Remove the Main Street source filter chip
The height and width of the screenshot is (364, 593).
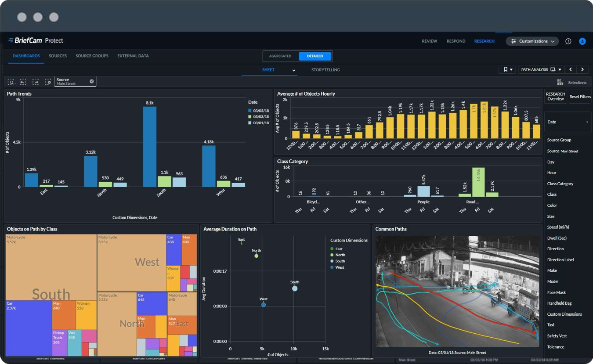coord(91,81)
